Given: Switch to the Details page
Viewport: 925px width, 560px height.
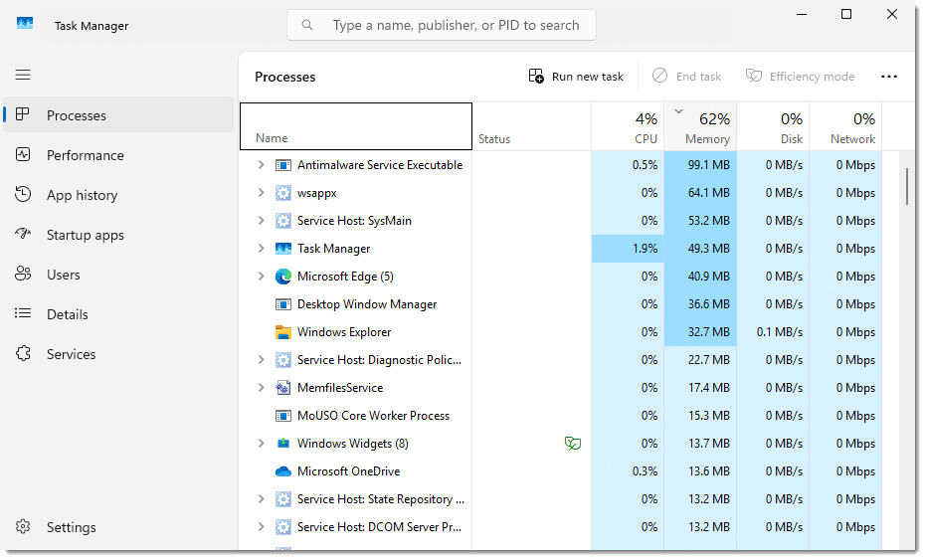Looking at the screenshot, I should click(x=118, y=314).
